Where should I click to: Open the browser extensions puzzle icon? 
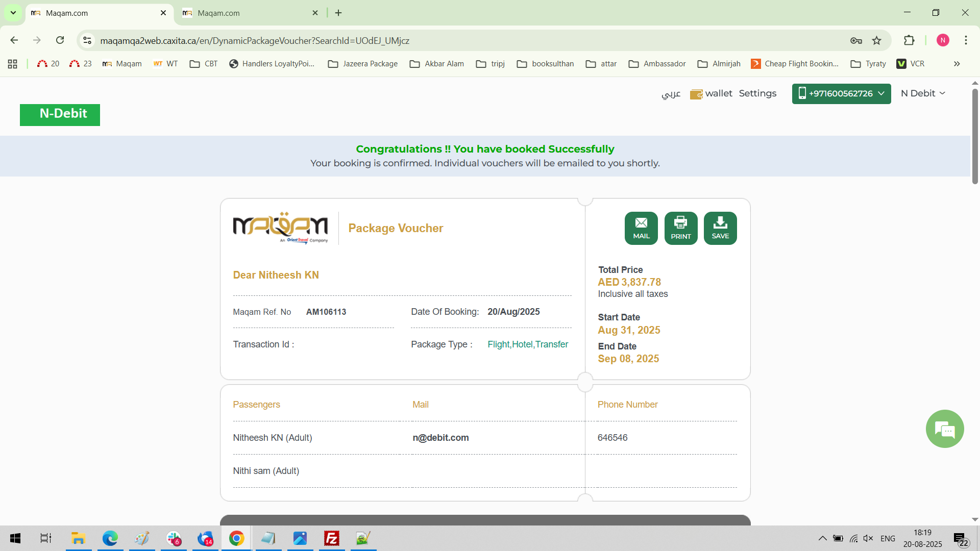pyautogui.click(x=909, y=41)
